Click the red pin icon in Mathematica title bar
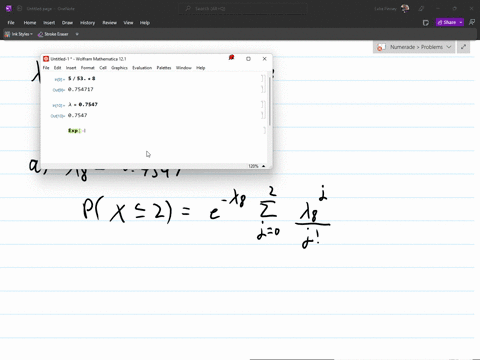The height and width of the screenshot is (360, 480). pos(231,58)
